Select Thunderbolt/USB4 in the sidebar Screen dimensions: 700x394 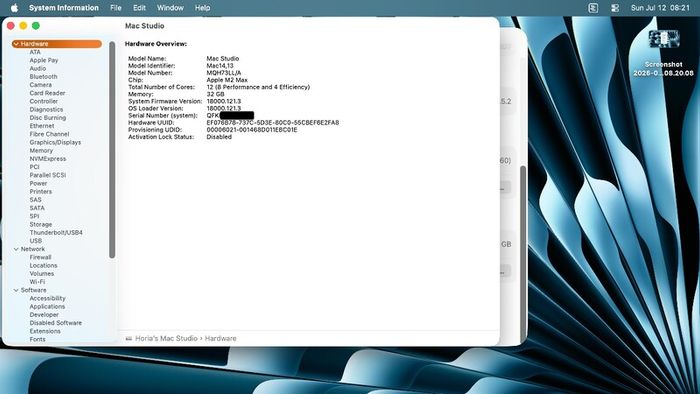tap(56, 232)
